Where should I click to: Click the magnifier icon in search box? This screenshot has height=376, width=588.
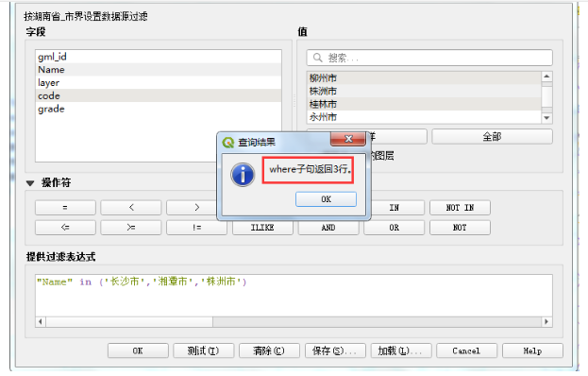tap(318, 58)
